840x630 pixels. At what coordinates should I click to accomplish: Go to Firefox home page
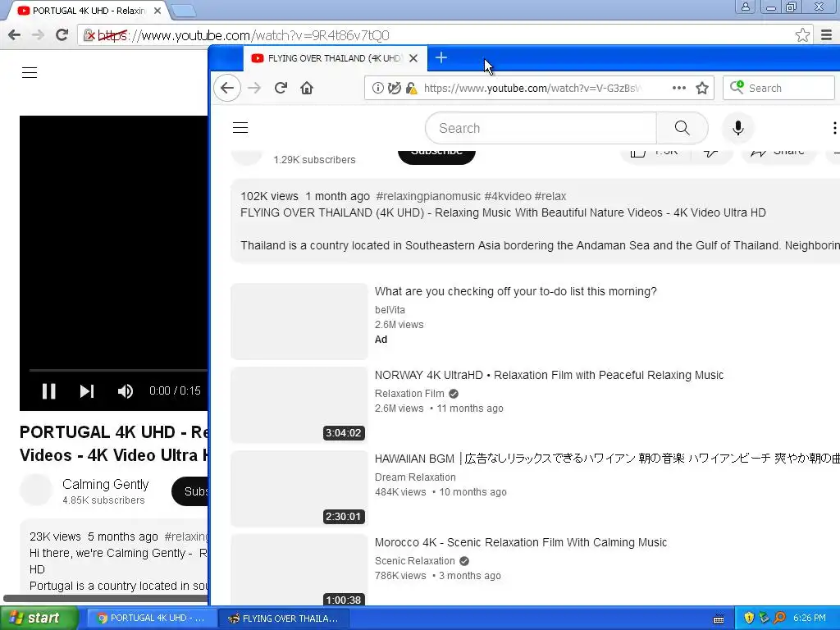307,88
